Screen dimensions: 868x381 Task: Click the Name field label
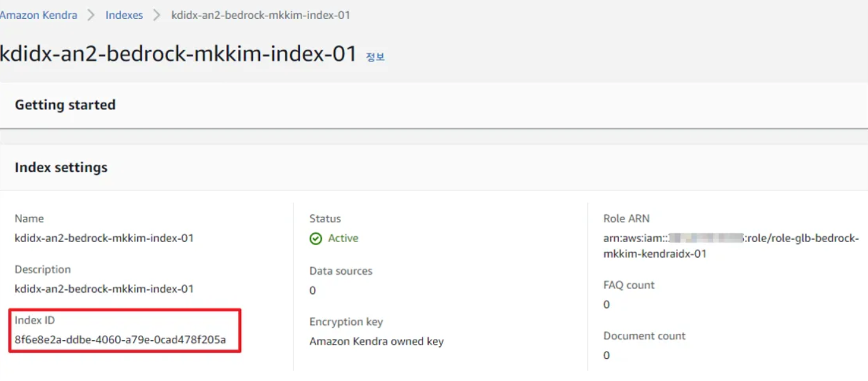point(30,219)
